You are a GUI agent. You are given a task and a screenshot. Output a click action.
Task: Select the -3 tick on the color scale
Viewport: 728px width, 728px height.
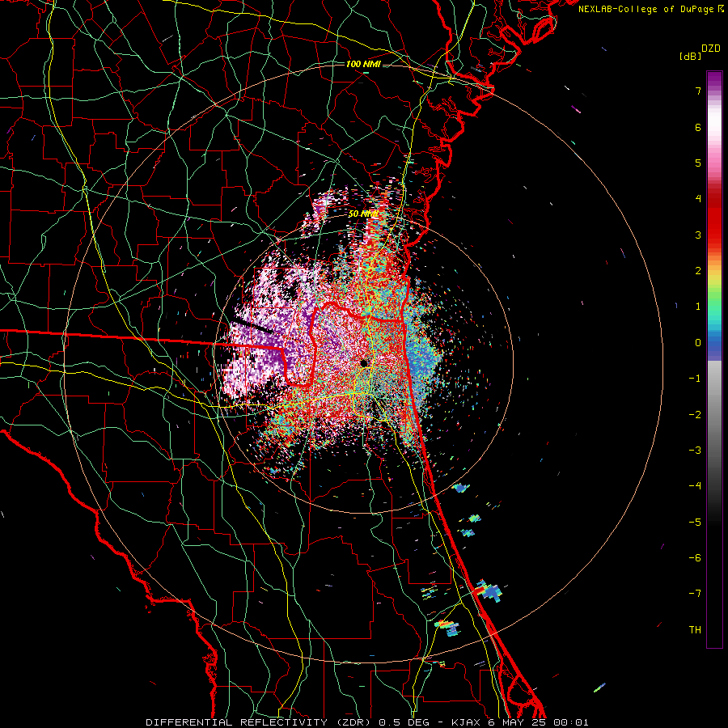pyautogui.click(x=695, y=450)
